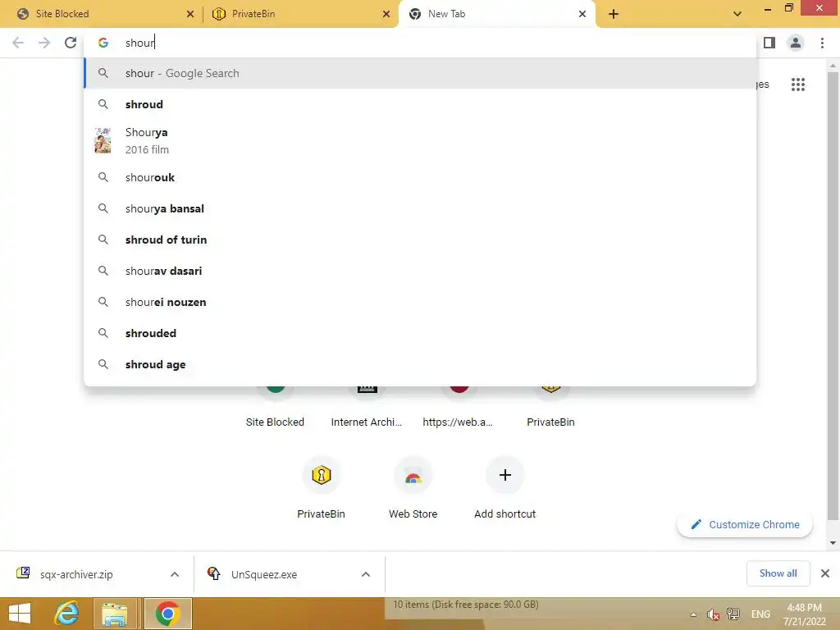Open the sqx-archiver.zip download
Screen dimensions: 840x630
point(76,574)
